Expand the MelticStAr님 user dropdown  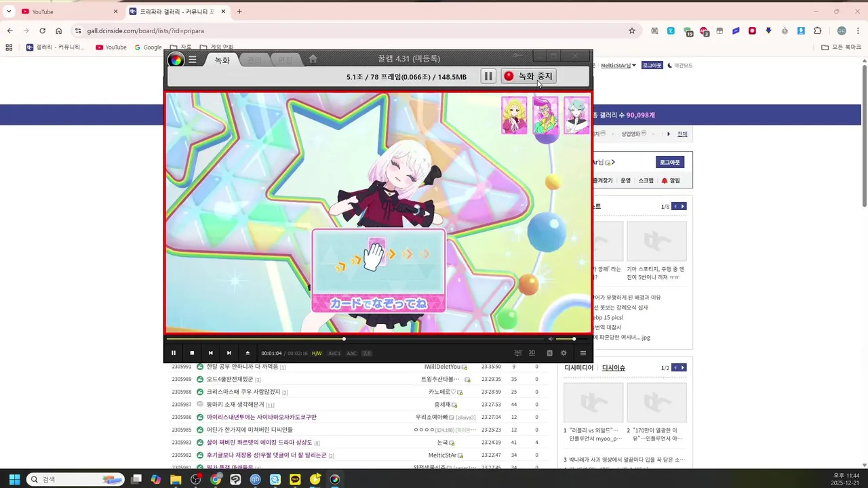(x=618, y=65)
